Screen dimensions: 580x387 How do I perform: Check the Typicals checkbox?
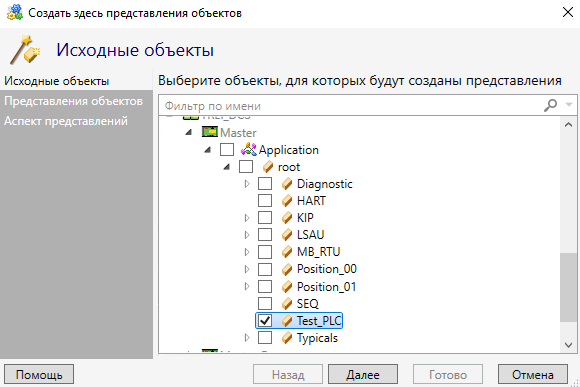(x=265, y=338)
